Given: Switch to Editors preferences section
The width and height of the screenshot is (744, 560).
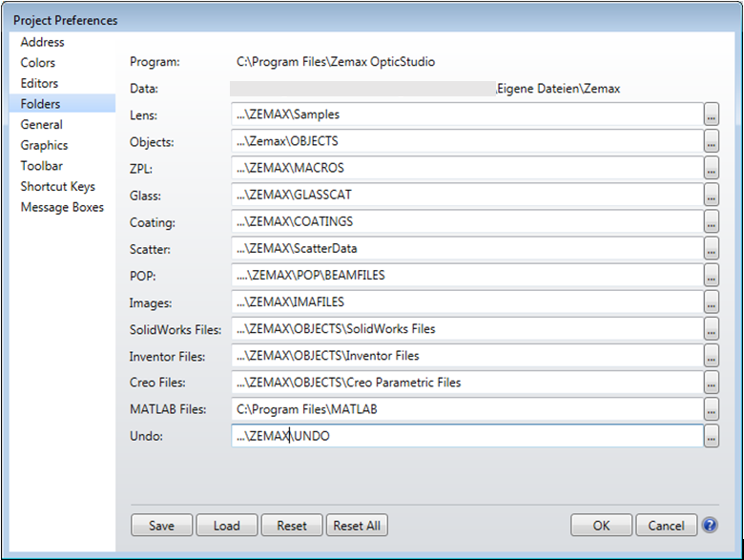Looking at the screenshot, I should click(39, 83).
